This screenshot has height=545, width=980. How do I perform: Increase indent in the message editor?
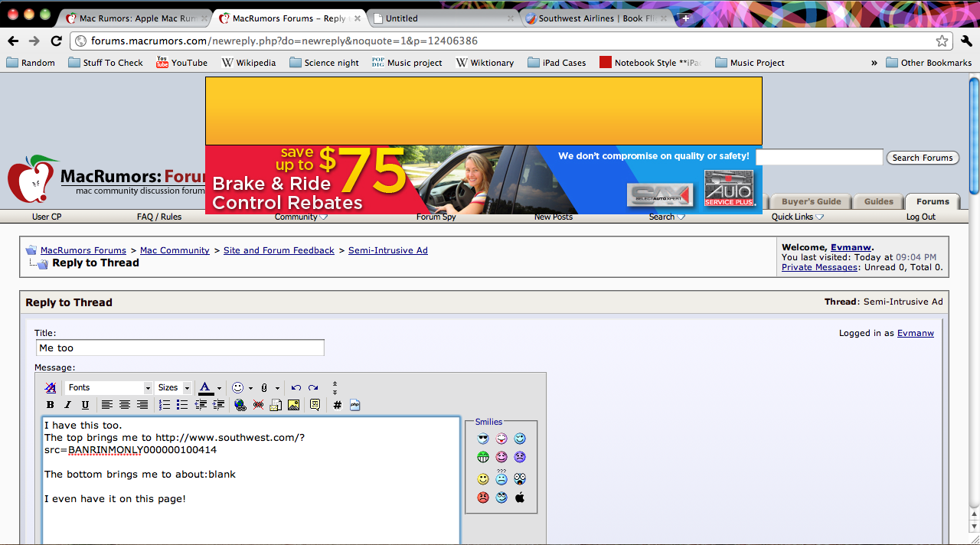(218, 405)
